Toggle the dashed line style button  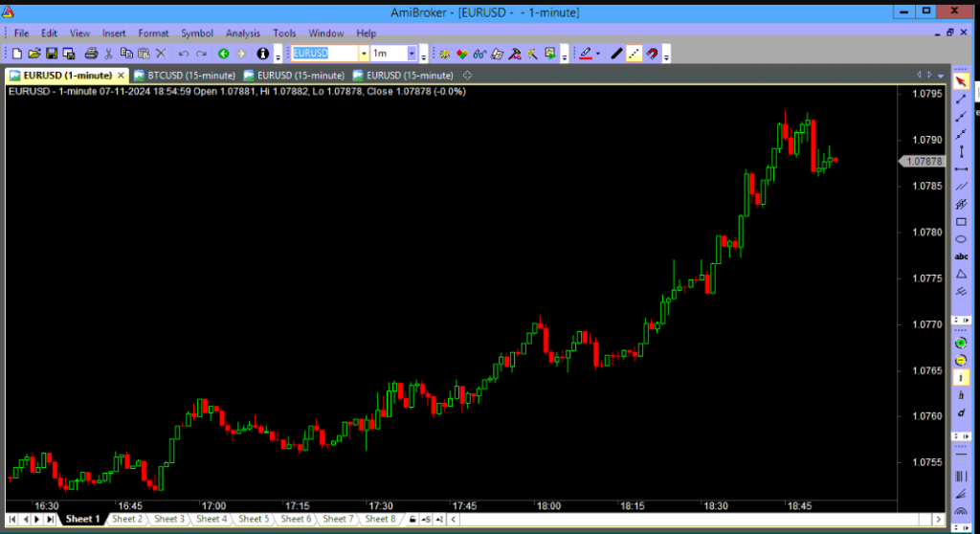pyautogui.click(x=634, y=54)
